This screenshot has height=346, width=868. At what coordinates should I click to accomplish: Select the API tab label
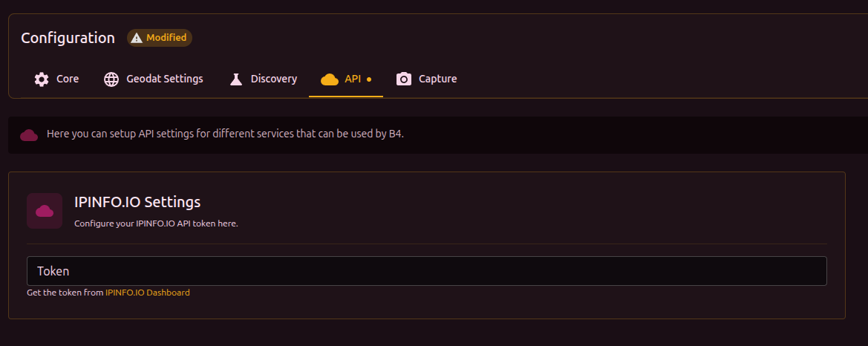(353, 79)
